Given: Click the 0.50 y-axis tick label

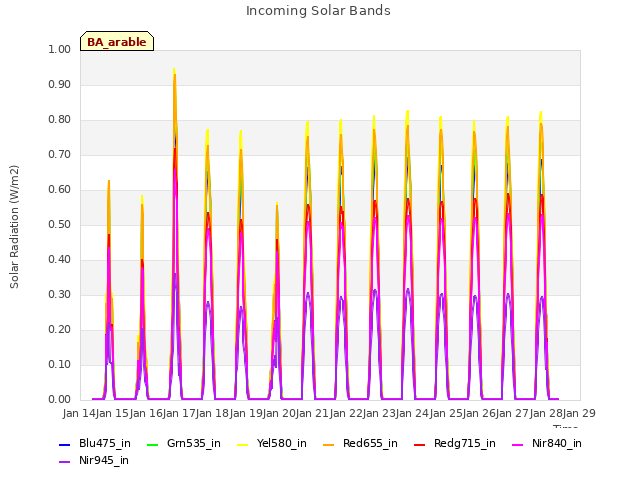Looking at the screenshot, I should tap(60, 224).
